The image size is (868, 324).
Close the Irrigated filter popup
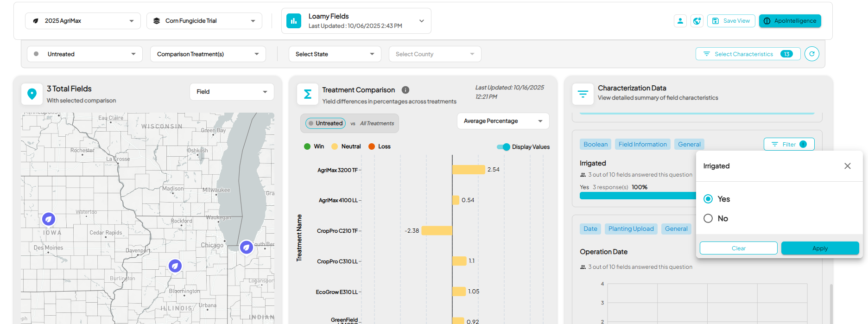tap(847, 166)
